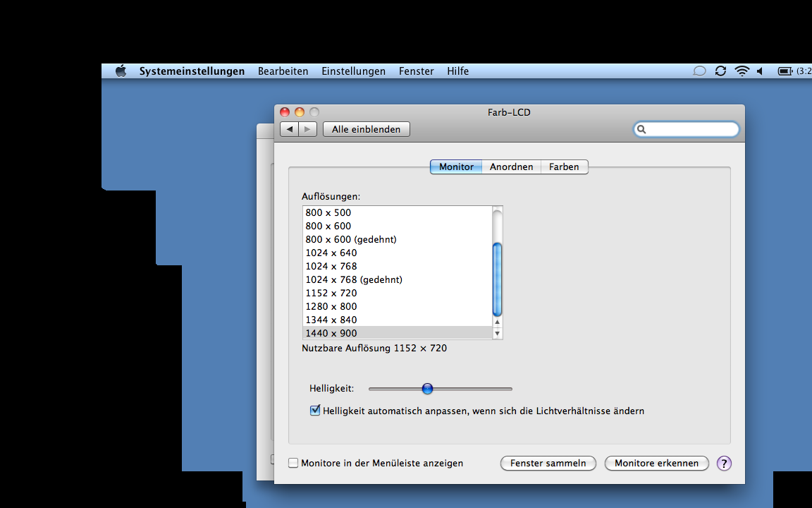Open the Wi-Fi status menu
This screenshot has height=508, width=812.
(742, 71)
